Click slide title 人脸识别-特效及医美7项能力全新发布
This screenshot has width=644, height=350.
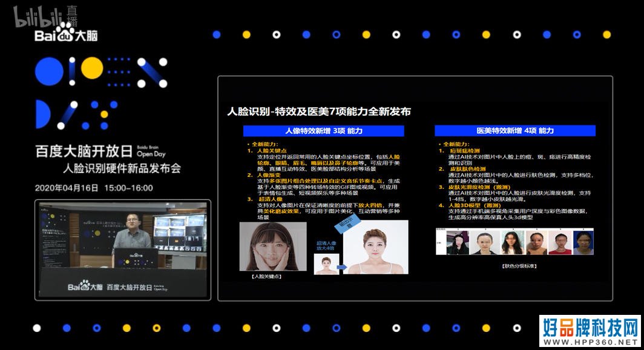pos(319,111)
